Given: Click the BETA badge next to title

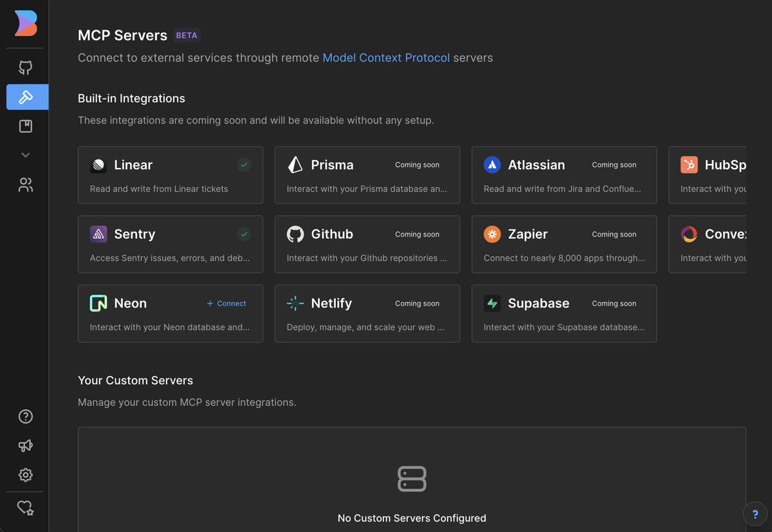Looking at the screenshot, I should tap(187, 35).
